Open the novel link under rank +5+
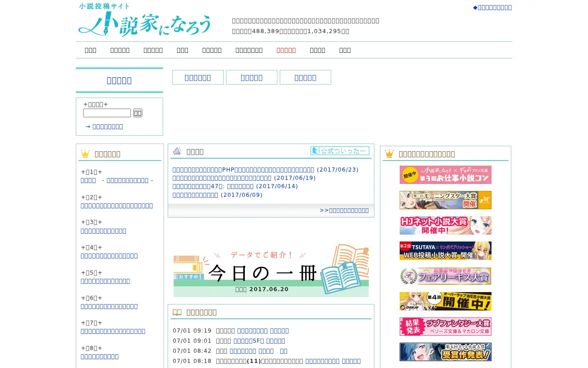 (105, 281)
